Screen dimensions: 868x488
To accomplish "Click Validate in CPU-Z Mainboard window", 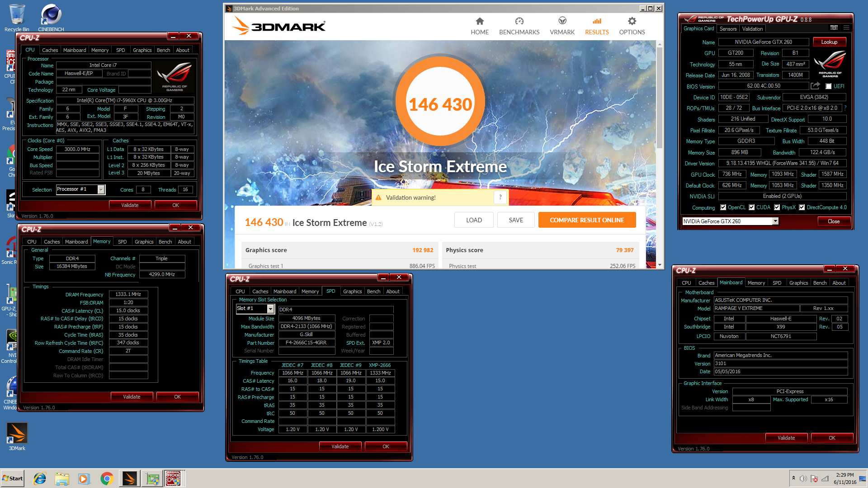I will [x=786, y=438].
